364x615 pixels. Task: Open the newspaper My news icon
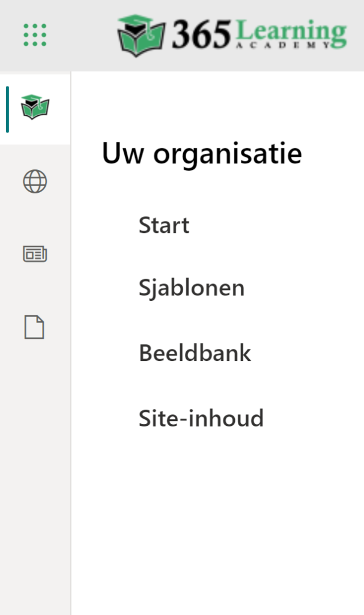pyautogui.click(x=35, y=255)
